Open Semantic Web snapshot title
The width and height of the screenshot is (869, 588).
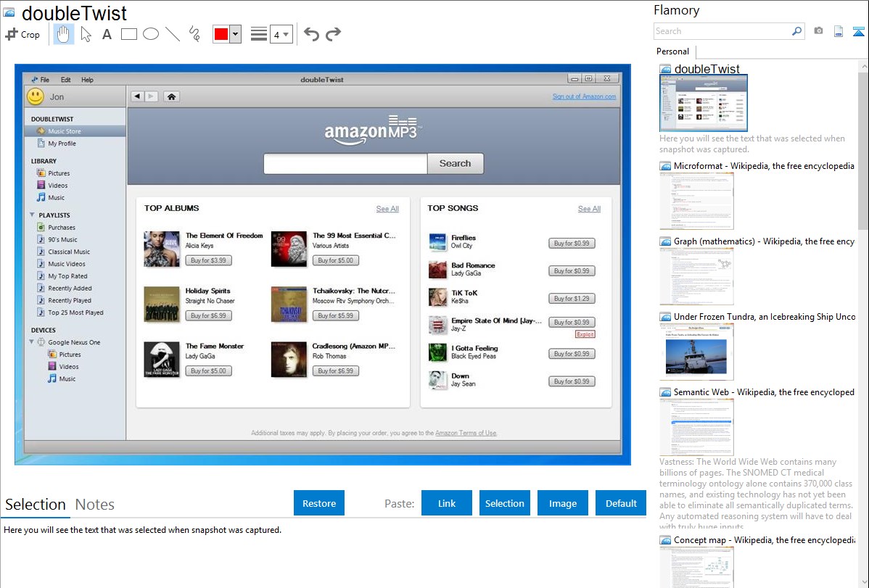[764, 392]
